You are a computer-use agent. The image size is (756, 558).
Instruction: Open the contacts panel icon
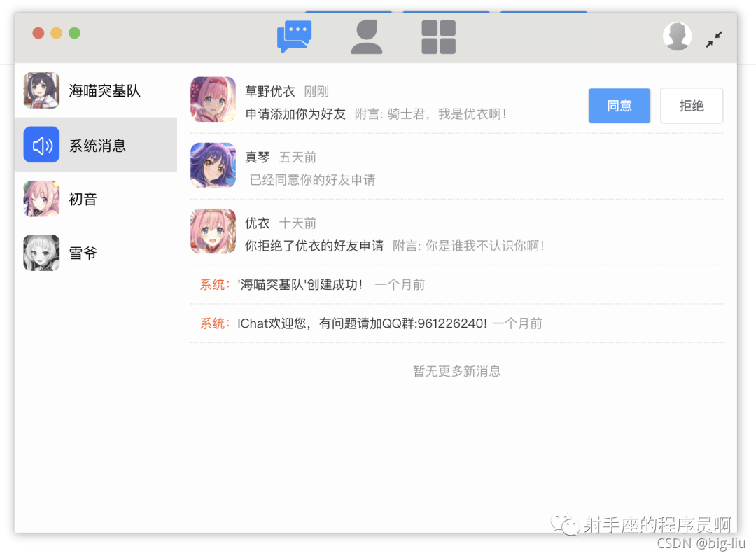367,35
